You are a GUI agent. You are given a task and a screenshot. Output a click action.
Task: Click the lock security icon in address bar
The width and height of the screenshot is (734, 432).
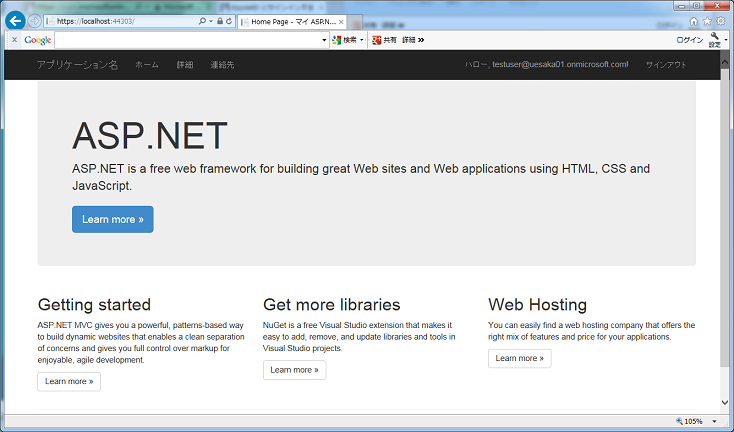click(220, 21)
